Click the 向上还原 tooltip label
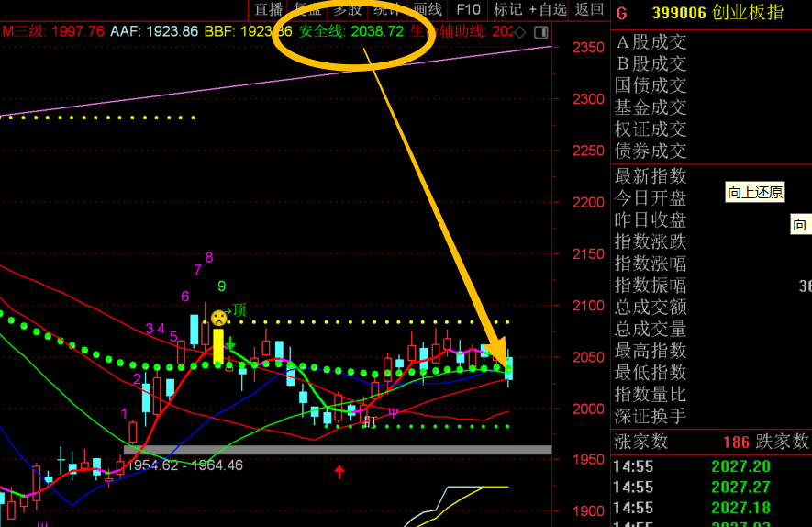Viewport: 812px width, 527px height. click(754, 192)
